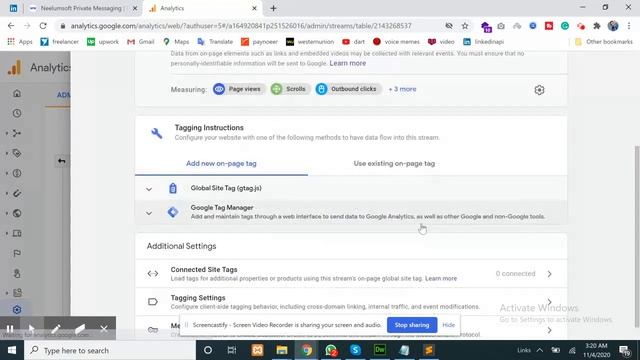This screenshot has width=640, height=360.
Task: Open Realtime clock icon in sidebar
Action: 17,113
